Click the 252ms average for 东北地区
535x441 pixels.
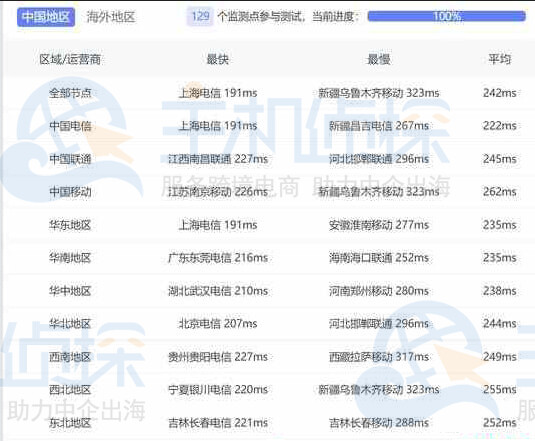(x=500, y=423)
